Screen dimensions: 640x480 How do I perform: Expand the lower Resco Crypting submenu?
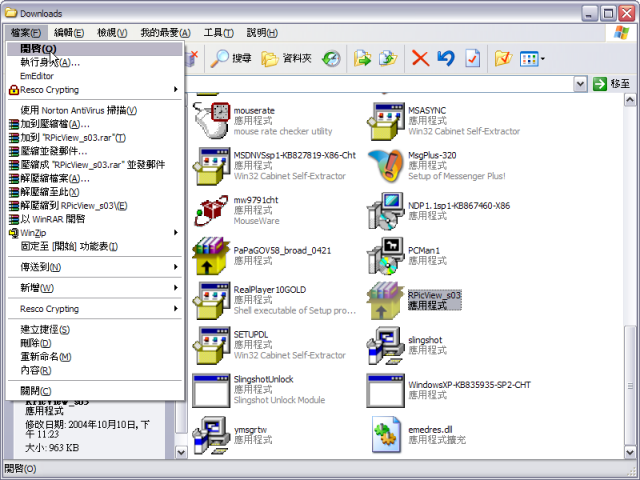pos(95,309)
